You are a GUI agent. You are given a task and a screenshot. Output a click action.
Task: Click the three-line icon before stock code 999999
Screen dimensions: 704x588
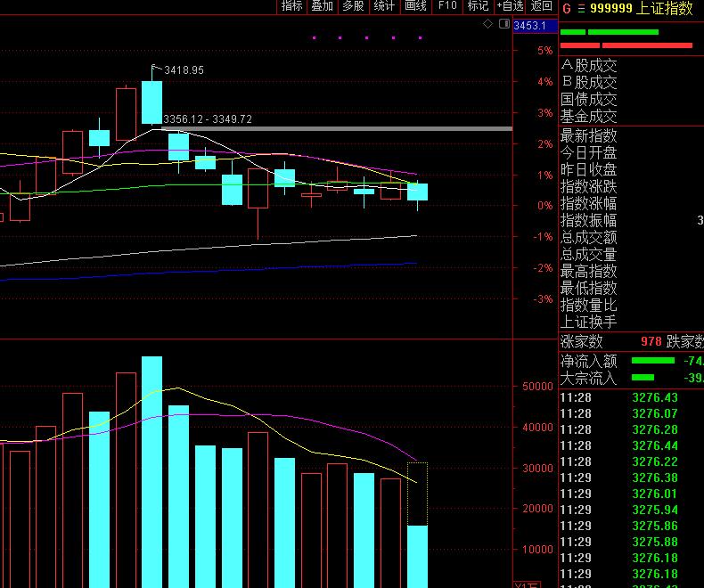(x=581, y=8)
